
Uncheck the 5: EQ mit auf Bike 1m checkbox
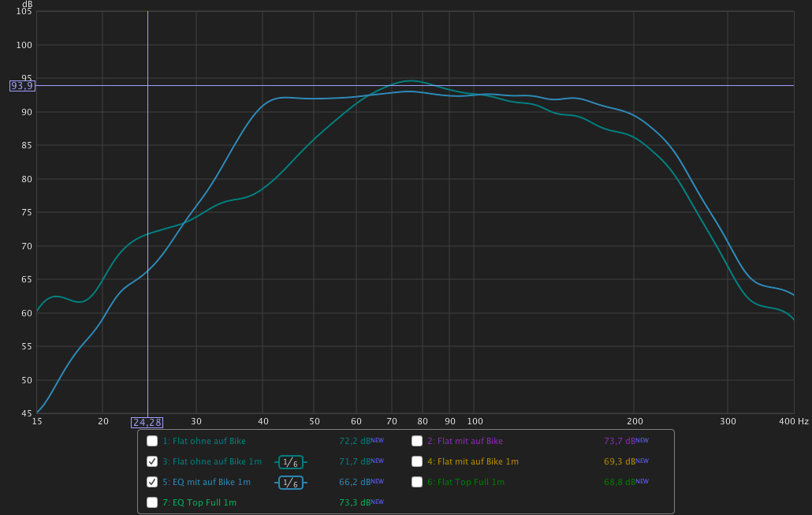click(x=152, y=483)
